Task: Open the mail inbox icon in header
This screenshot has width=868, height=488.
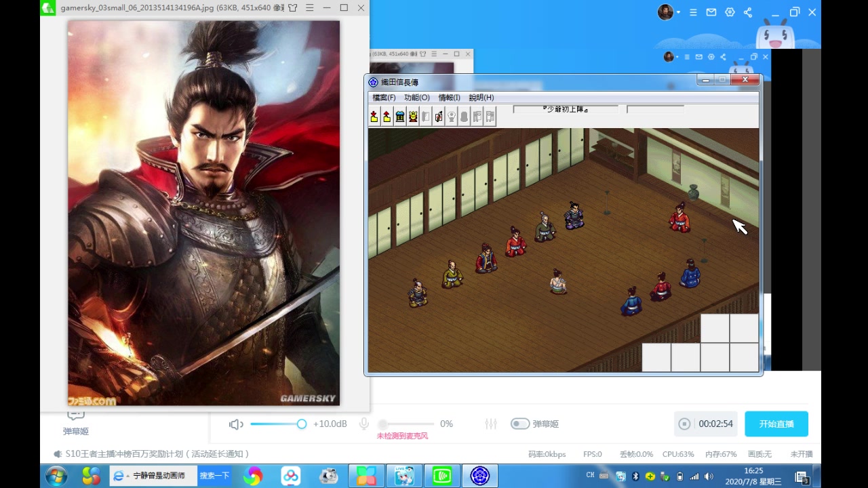Action: point(711,12)
